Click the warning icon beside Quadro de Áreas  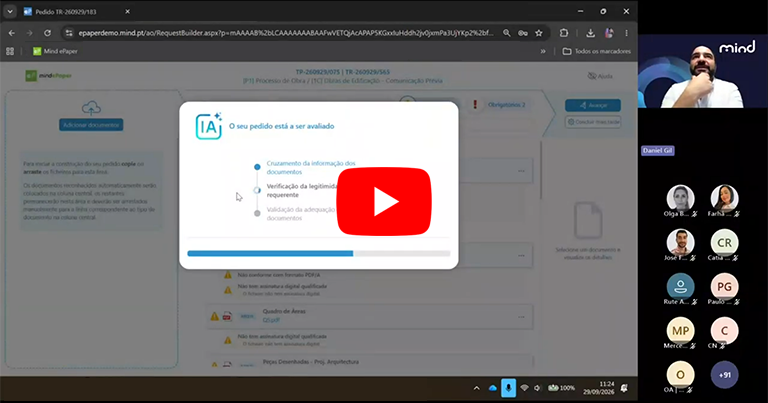[x=215, y=316]
